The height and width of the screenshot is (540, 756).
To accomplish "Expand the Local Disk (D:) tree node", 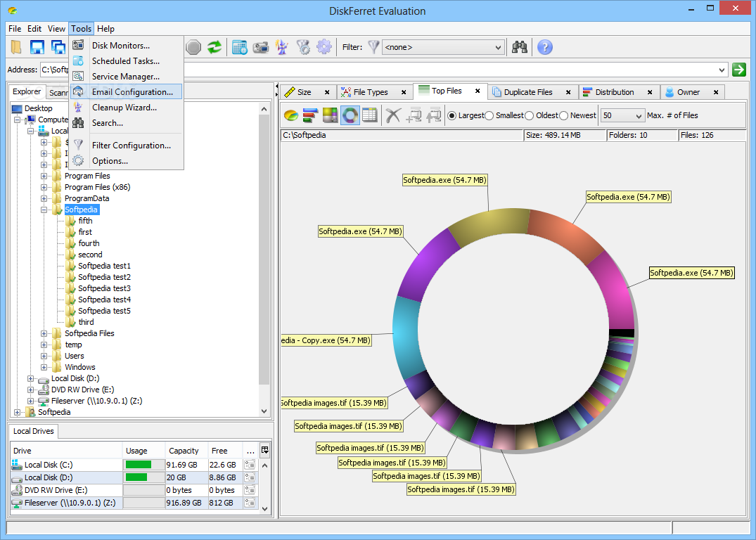I will coord(30,378).
